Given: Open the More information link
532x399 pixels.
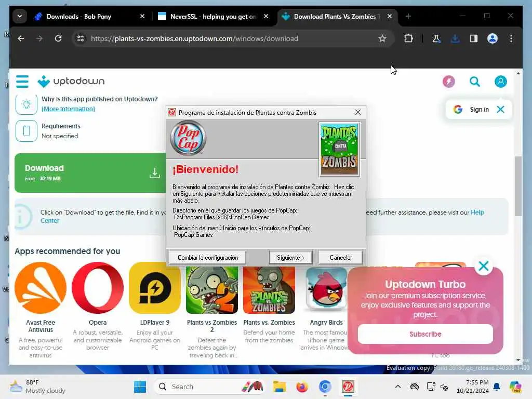Looking at the screenshot, I should click(x=68, y=109).
